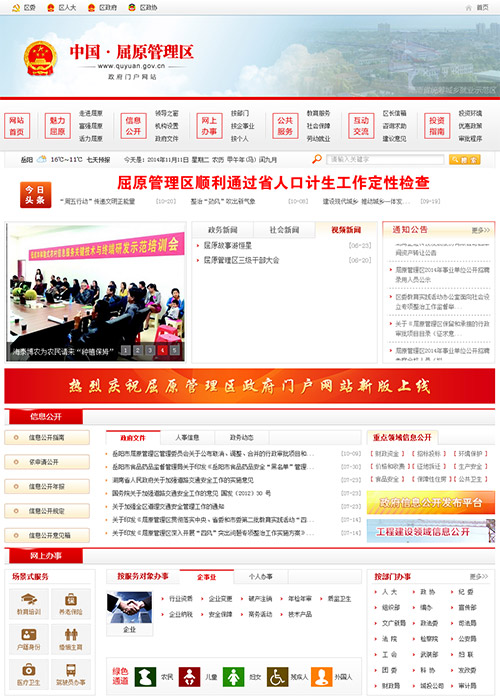Open the 信息公开 navigation button
Image resolution: width=500 pixels, height=699 pixels.
tap(133, 126)
